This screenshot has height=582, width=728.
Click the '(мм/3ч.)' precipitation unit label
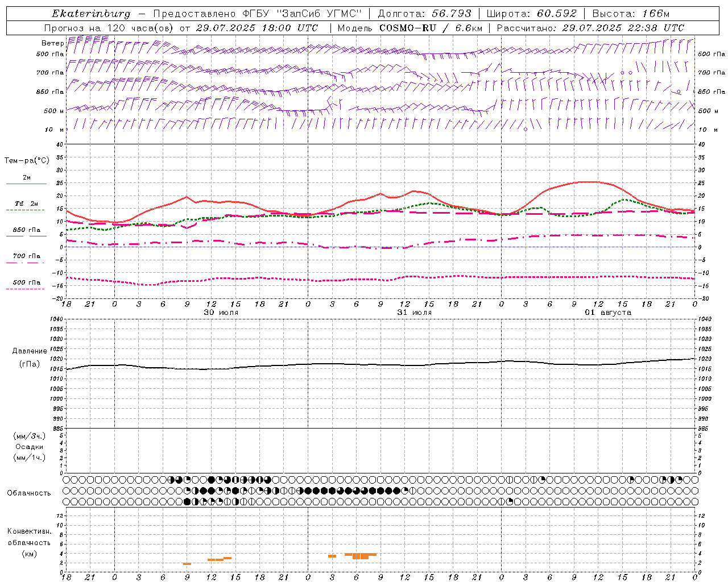[30, 436]
